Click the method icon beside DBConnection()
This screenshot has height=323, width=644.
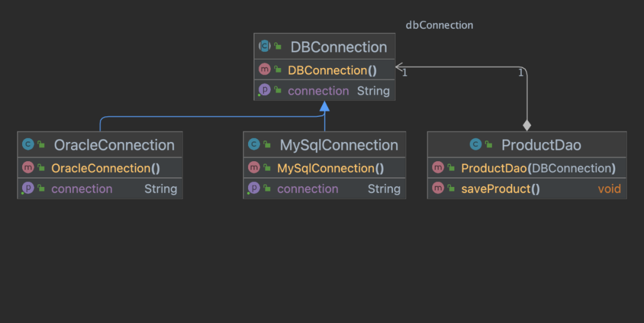tap(265, 69)
